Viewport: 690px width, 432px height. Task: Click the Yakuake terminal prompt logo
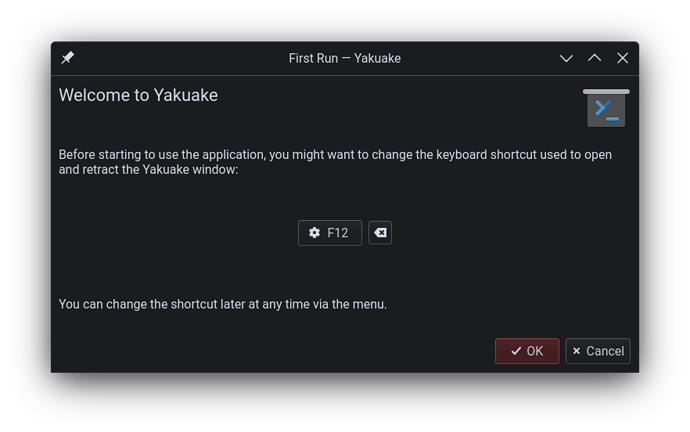point(606,108)
